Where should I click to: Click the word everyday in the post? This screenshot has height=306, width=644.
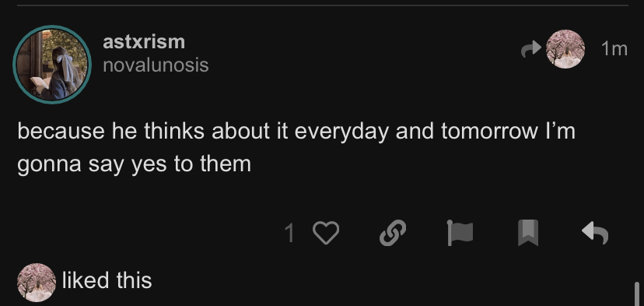pos(341,132)
